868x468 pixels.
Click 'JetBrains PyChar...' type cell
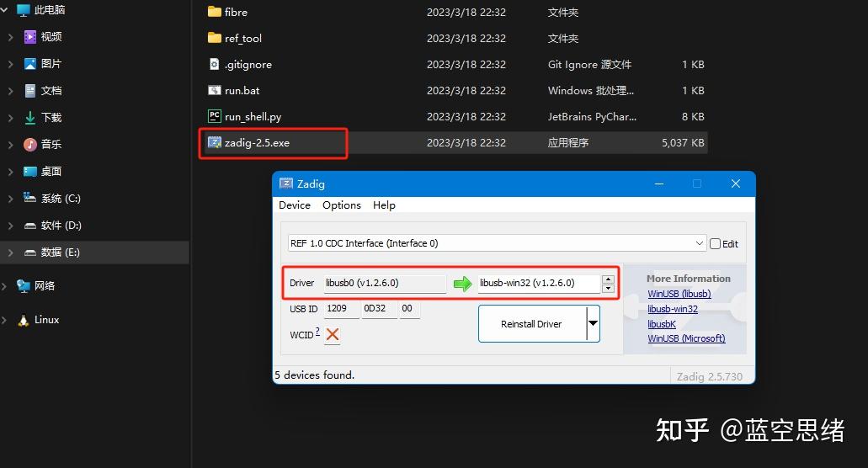click(x=592, y=117)
